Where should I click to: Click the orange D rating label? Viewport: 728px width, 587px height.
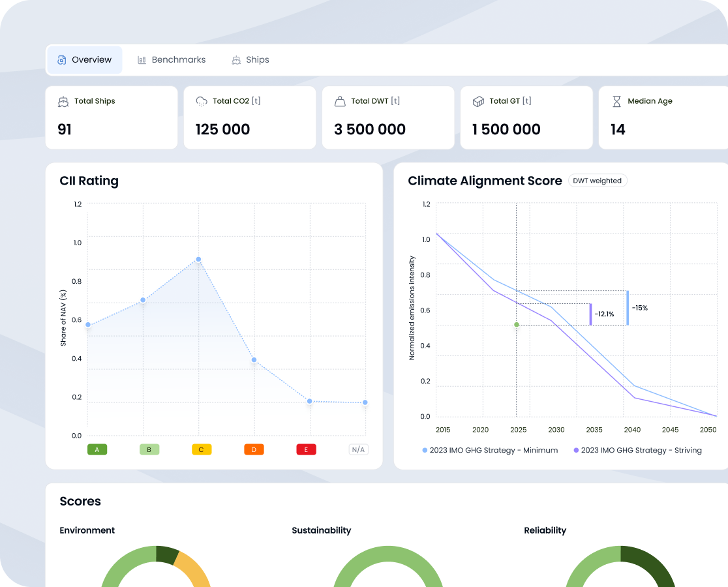[254, 449]
